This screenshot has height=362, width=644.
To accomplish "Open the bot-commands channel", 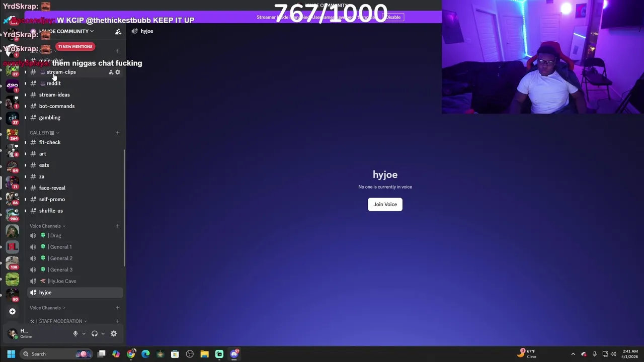I will tap(74, 106).
